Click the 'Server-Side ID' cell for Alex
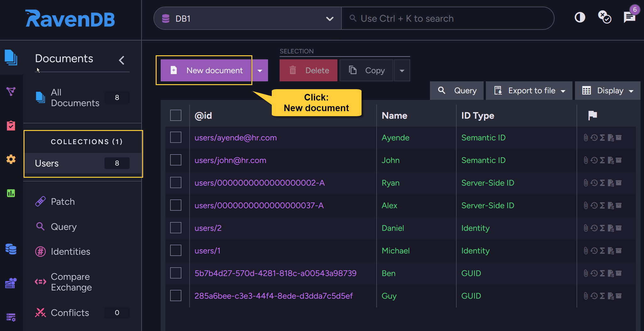The image size is (644, 331). click(488, 205)
